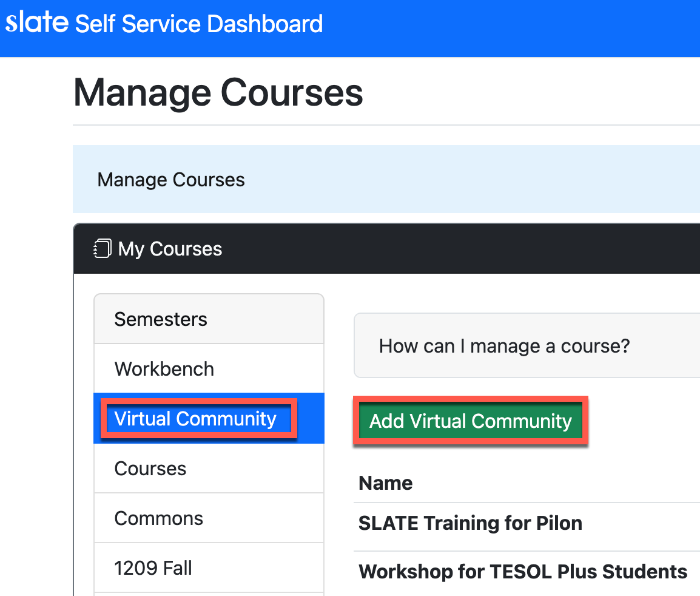Select the Virtual Community red-outlined label
This screenshot has width=700, height=596.
point(198,418)
